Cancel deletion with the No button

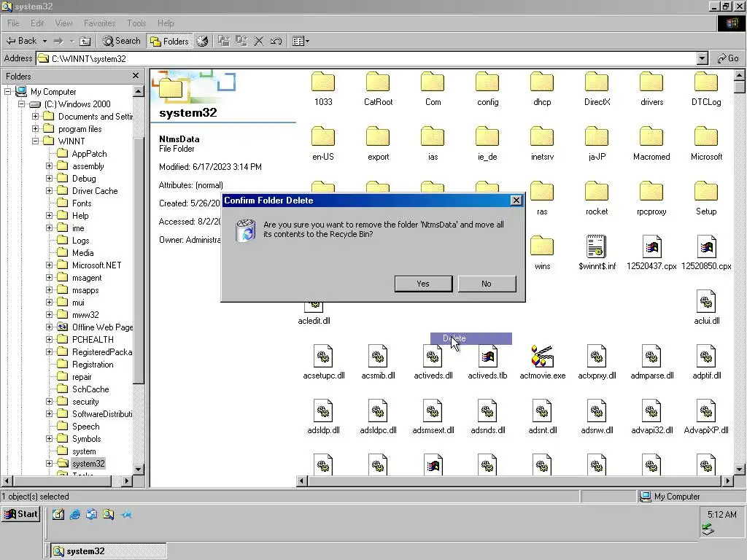(487, 284)
